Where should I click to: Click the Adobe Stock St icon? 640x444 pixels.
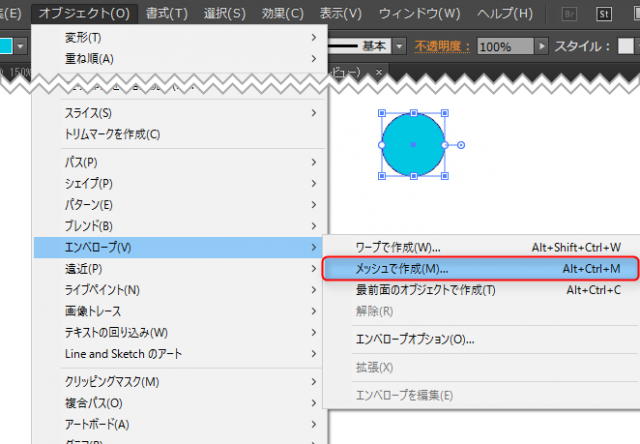click(x=605, y=14)
